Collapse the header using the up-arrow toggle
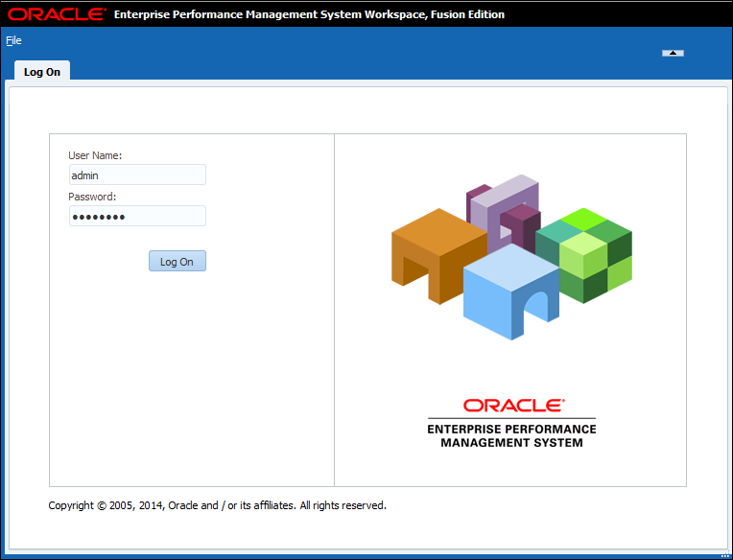Image resolution: width=733 pixels, height=560 pixels. click(673, 54)
